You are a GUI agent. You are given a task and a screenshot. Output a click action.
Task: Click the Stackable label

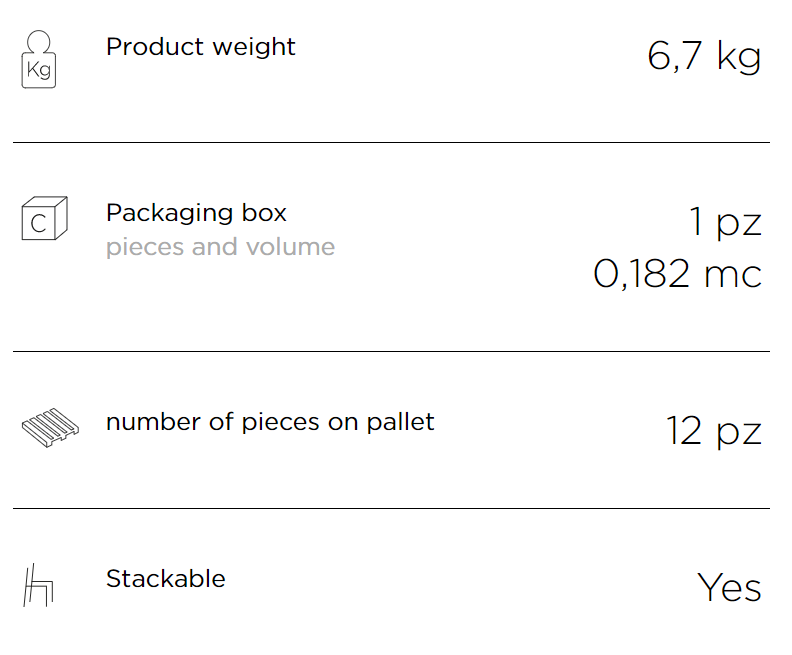tap(166, 579)
